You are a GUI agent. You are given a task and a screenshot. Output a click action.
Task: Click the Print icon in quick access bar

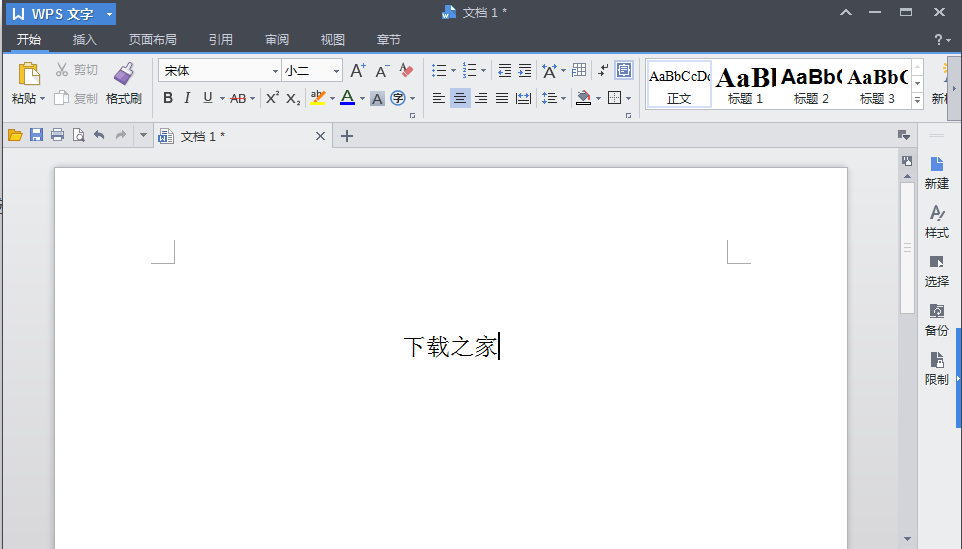tap(57, 136)
